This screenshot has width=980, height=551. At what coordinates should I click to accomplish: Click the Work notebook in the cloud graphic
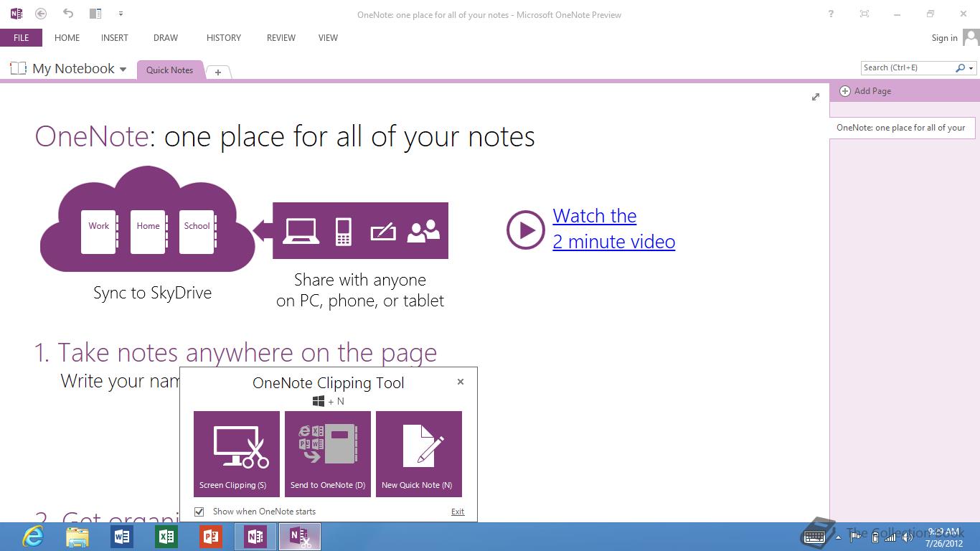[99, 232]
